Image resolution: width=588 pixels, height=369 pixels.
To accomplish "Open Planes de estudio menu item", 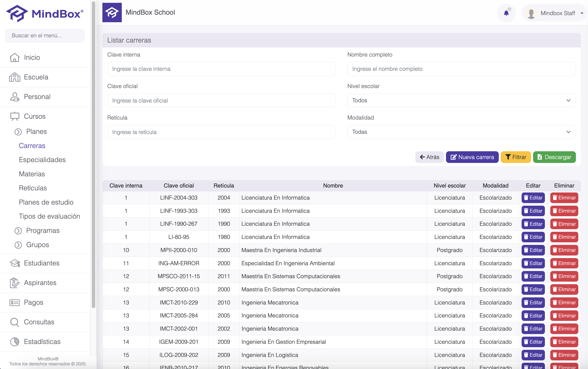I will [46, 202].
